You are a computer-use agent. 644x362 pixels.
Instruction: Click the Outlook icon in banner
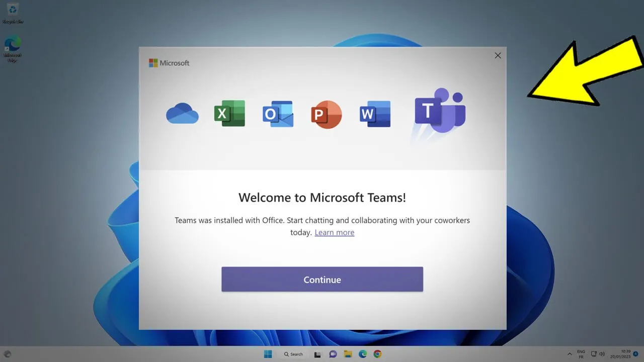[x=278, y=114]
